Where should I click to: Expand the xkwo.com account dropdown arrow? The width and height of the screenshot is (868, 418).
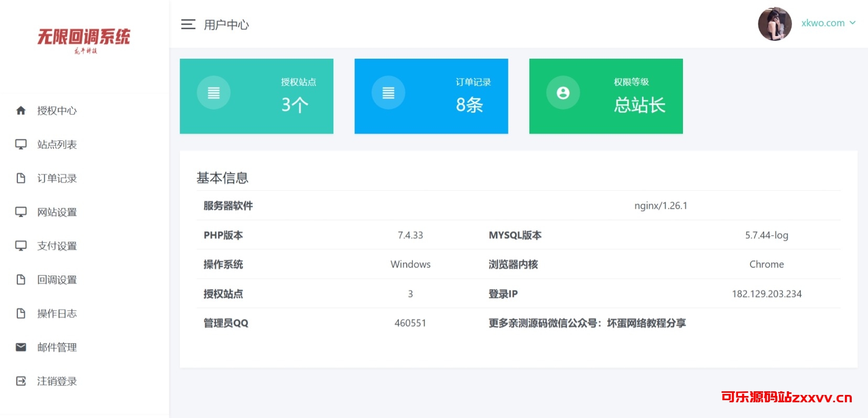[x=853, y=23]
